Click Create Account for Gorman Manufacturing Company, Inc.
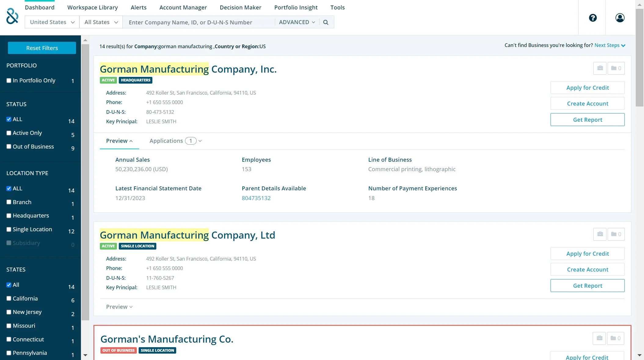Viewport: 644px width, 360px height. tap(588, 103)
